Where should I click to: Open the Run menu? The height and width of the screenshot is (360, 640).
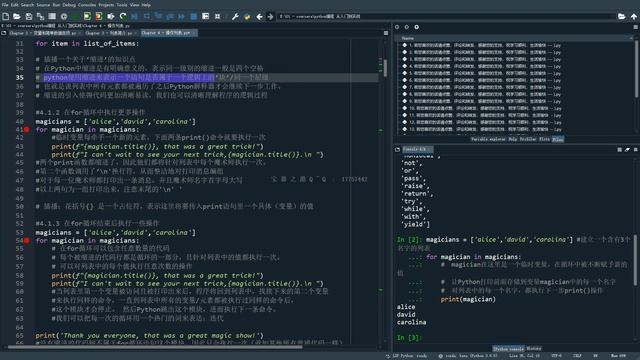pyautogui.click(x=56, y=5)
